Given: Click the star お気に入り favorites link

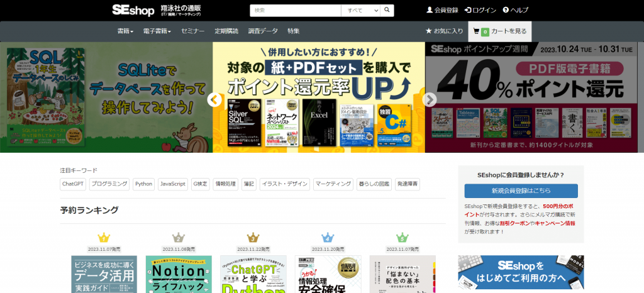Looking at the screenshot, I should [444, 31].
